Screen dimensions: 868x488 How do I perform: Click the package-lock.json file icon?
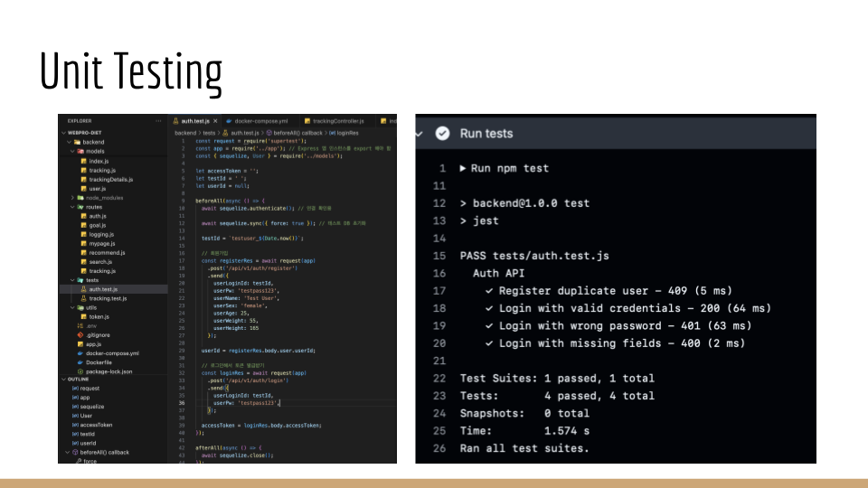80,371
